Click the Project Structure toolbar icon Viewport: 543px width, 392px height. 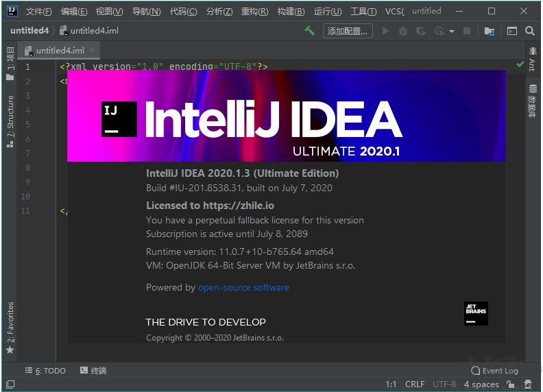490,31
